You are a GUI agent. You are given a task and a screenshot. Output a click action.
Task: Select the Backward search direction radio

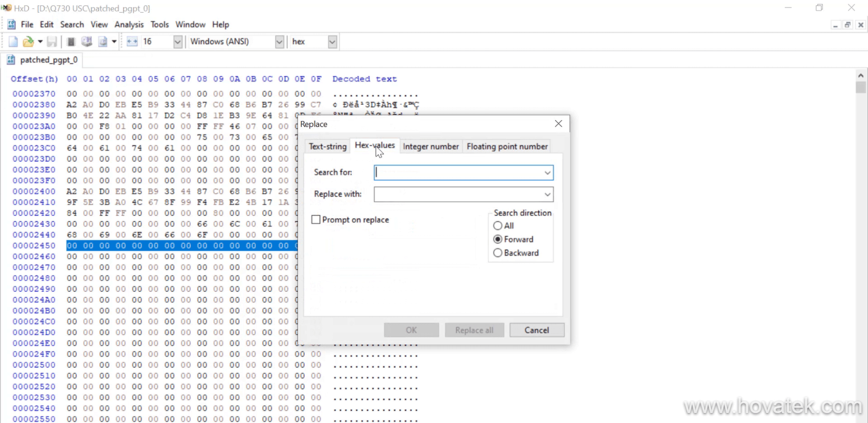coord(498,253)
